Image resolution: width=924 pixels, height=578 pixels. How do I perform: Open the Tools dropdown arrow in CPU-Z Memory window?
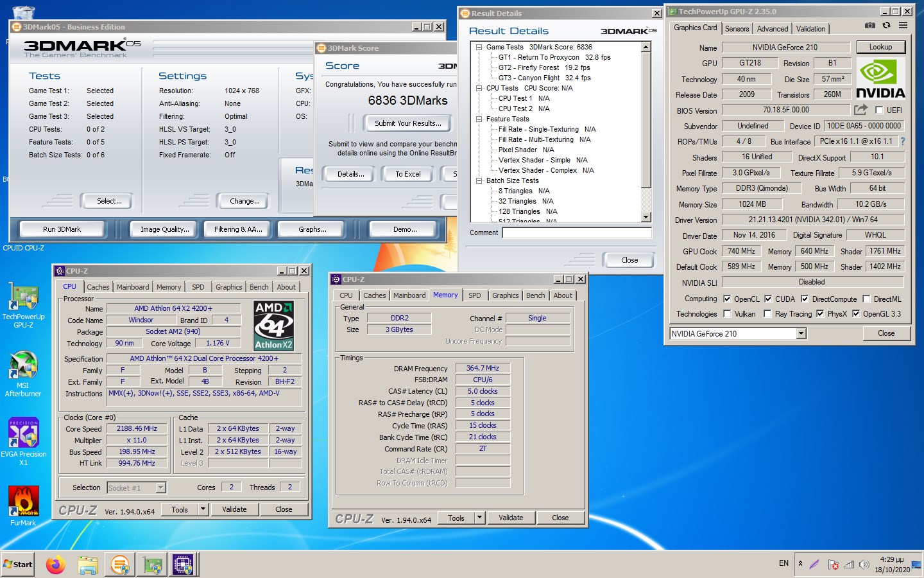(x=479, y=518)
